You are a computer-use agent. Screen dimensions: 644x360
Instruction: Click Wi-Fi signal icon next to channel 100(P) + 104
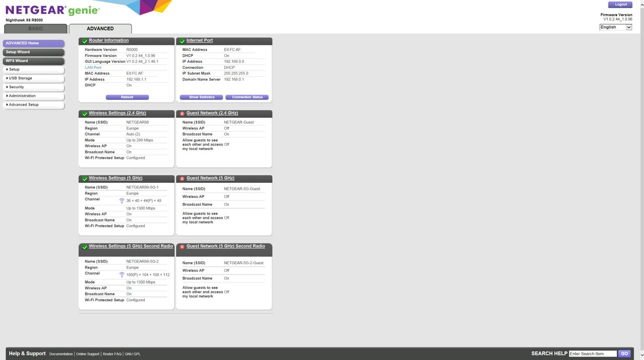click(x=122, y=274)
